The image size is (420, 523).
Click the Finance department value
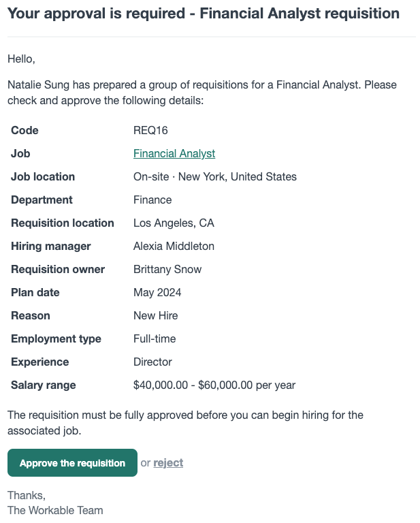[x=152, y=200]
